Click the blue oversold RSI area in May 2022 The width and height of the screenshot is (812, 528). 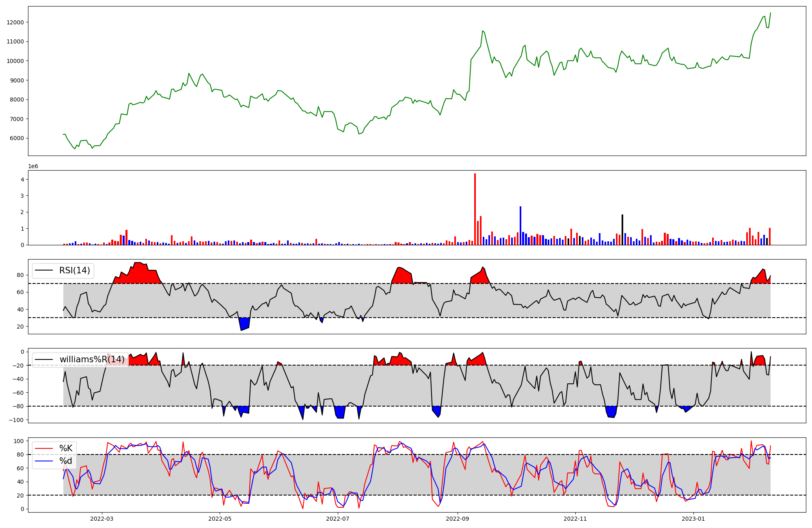(x=244, y=324)
